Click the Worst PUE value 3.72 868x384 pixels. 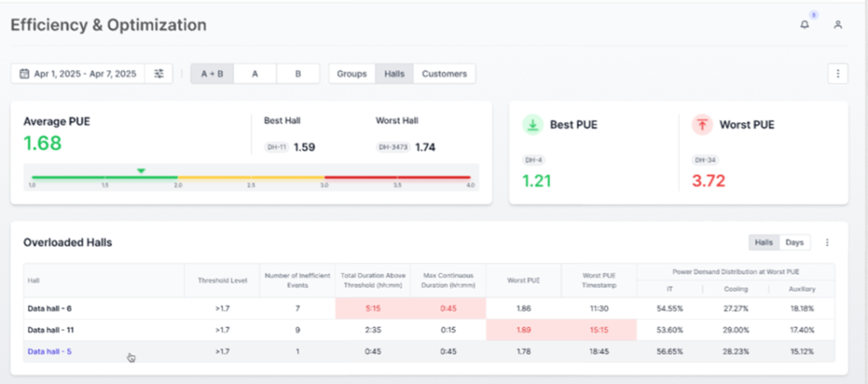coord(709,181)
